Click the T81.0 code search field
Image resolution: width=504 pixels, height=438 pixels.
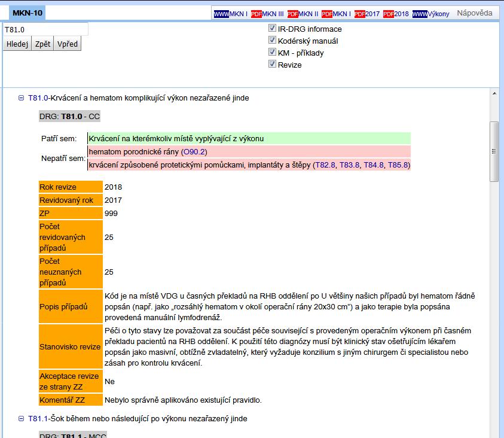pos(45,29)
